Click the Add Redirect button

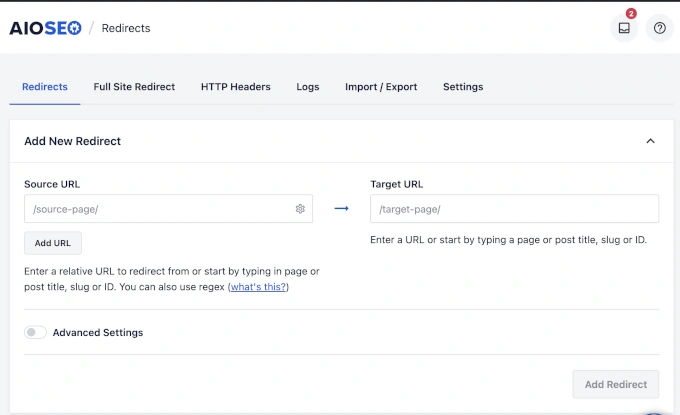615,384
